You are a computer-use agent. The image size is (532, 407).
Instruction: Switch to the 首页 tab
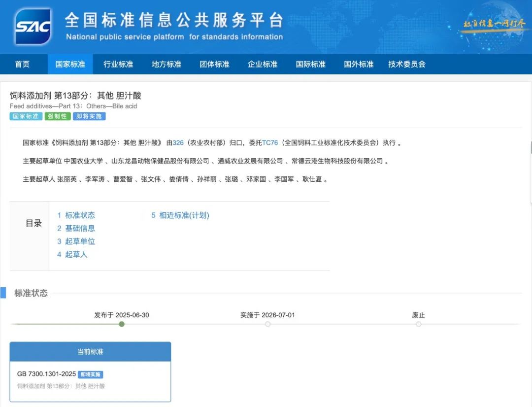click(x=24, y=64)
